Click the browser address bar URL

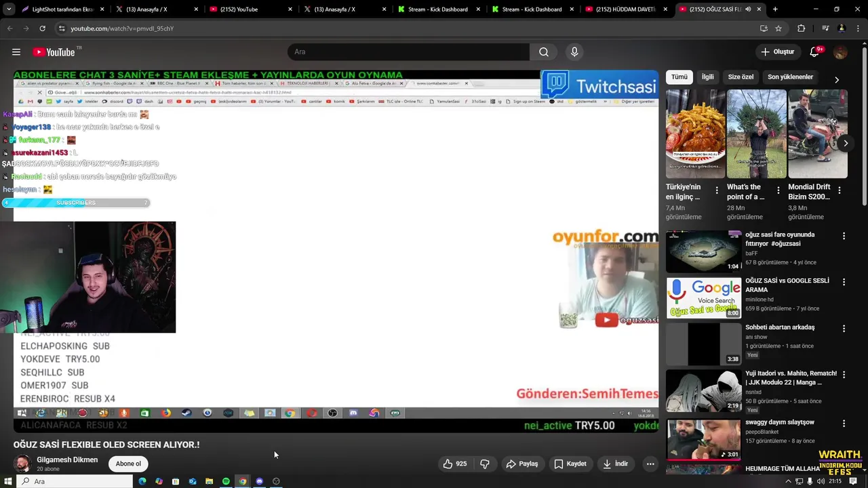click(x=122, y=28)
